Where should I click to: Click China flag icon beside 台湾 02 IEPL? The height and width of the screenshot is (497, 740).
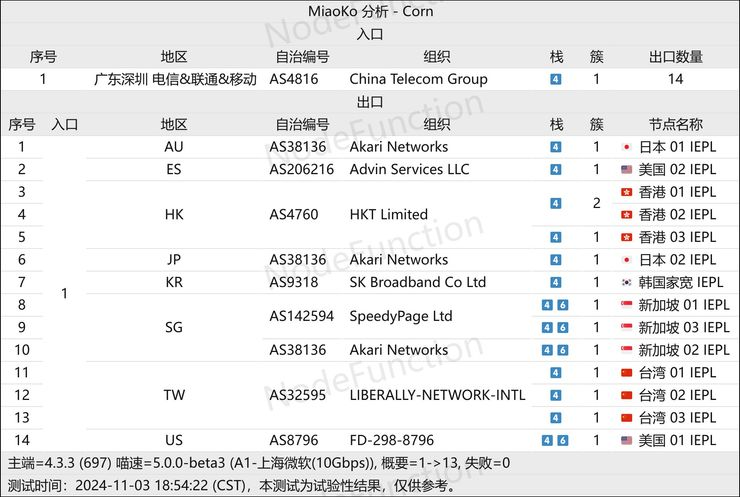point(626,395)
